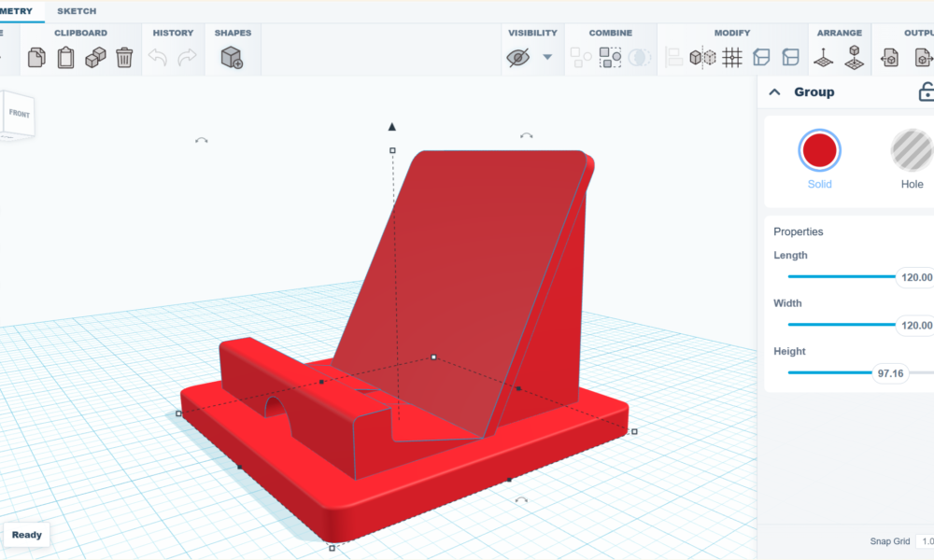Click the rotation arrow below the base's right edge

521,500
